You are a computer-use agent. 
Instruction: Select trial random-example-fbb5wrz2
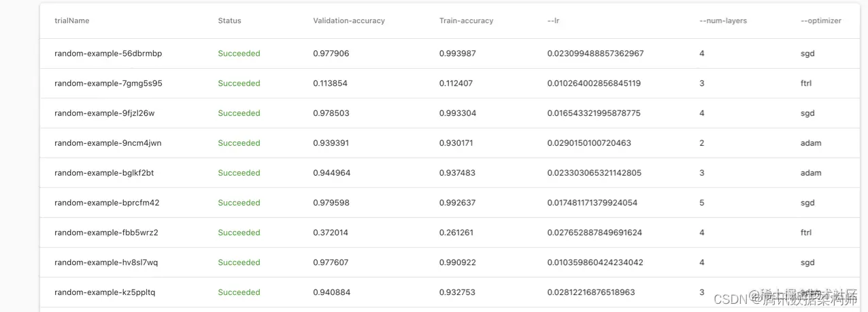(106, 233)
